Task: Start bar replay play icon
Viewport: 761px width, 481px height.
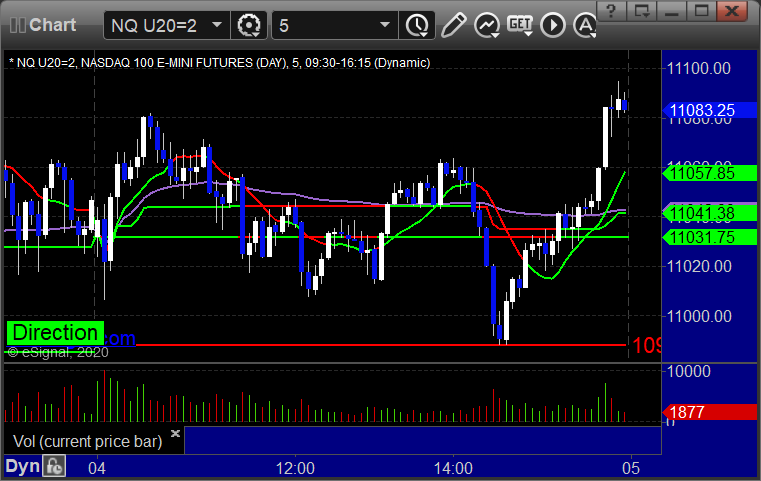Action: click(x=553, y=25)
